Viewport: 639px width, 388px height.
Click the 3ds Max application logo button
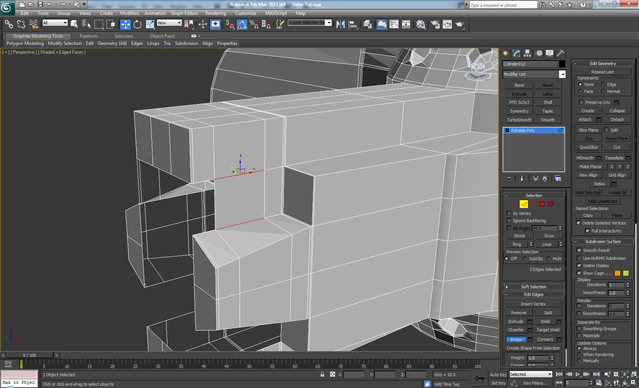7,7
